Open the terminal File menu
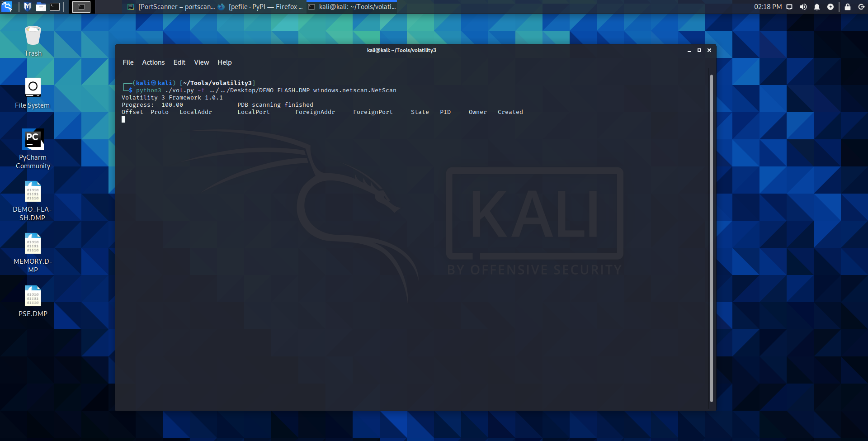Screen dimensions: 868x441 coord(128,62)
